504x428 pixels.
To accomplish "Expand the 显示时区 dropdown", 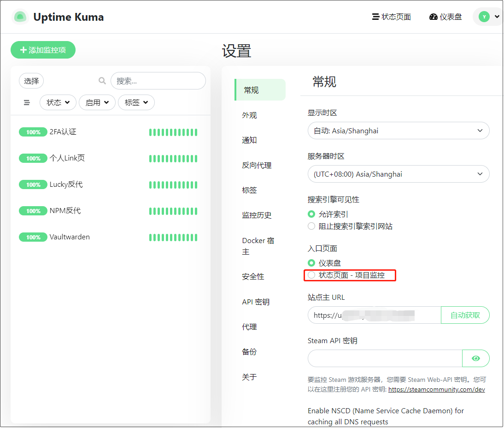I will tap(398, 131).
